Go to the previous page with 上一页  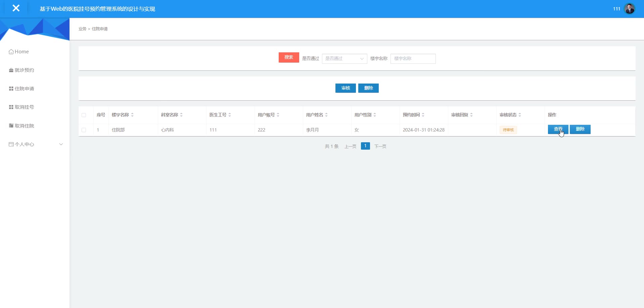(351, 147)
